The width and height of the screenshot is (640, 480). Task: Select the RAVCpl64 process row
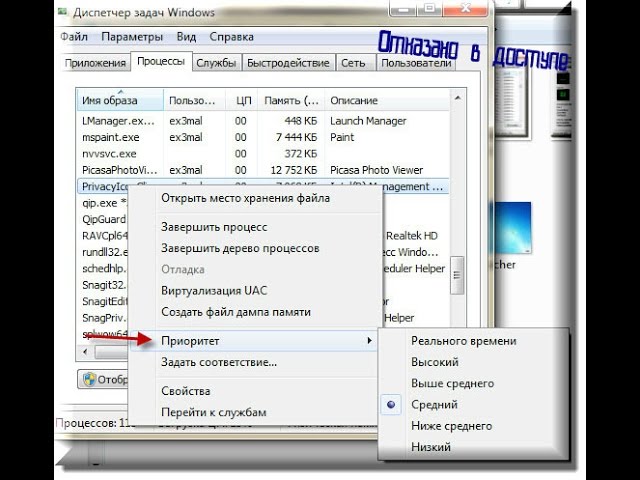click(104, 236)
